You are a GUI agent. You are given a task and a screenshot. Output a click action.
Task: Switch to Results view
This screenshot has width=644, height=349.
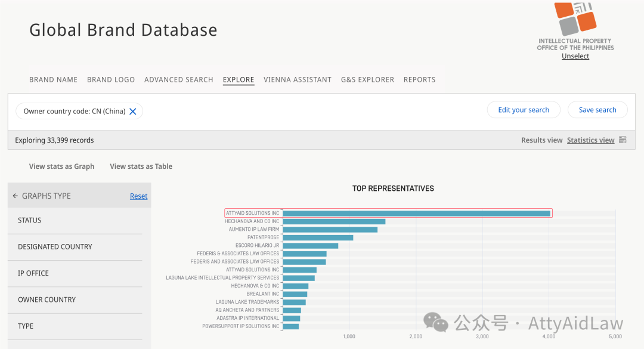(x=541, y=140)
